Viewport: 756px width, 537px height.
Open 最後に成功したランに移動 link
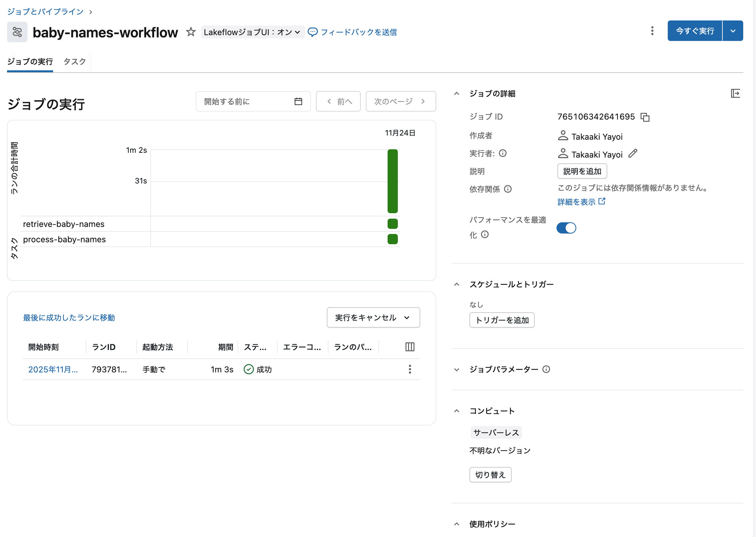tap(68, 317)
